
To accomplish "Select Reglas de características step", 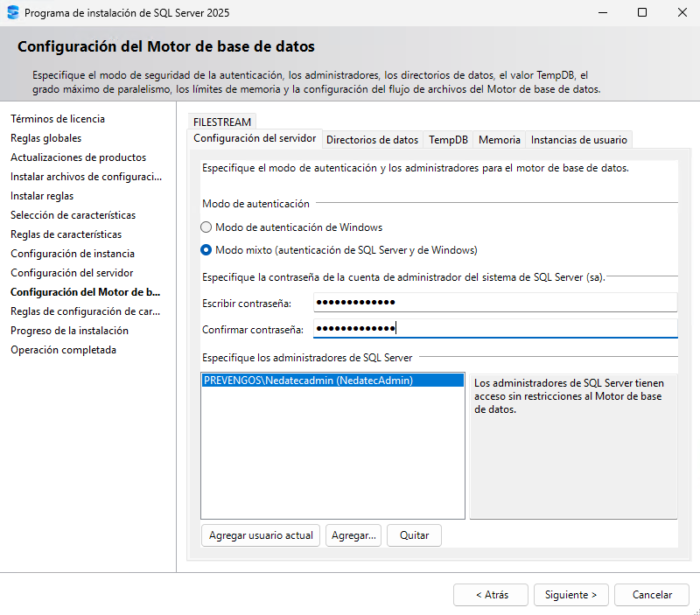I will (66, 234).
